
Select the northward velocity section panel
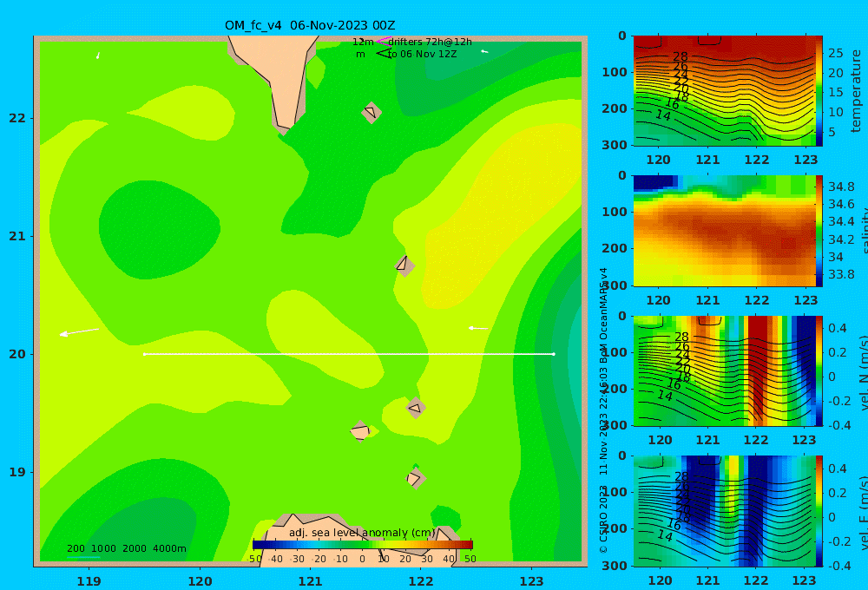point(724,370)
